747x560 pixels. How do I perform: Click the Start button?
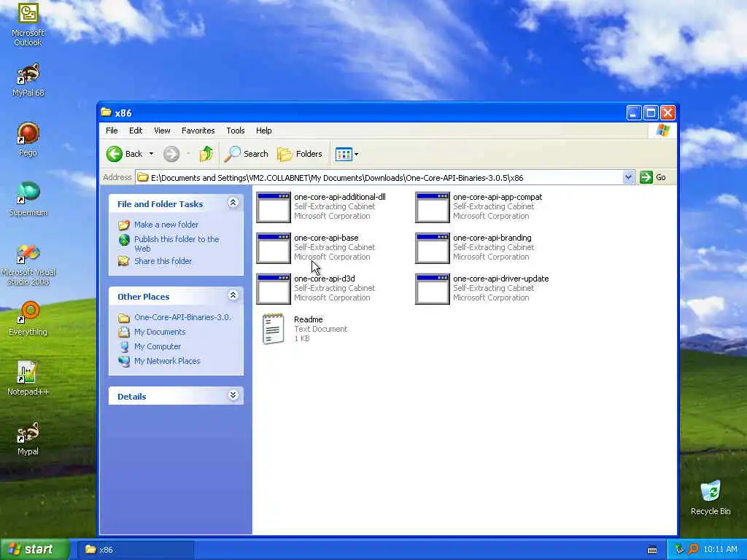(x=34, y=550)
